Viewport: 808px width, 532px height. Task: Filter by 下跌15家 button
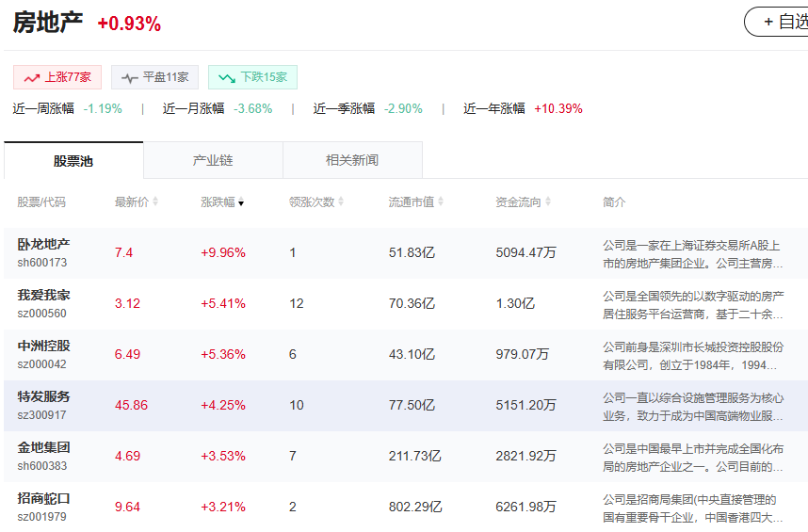click(252, 77)
